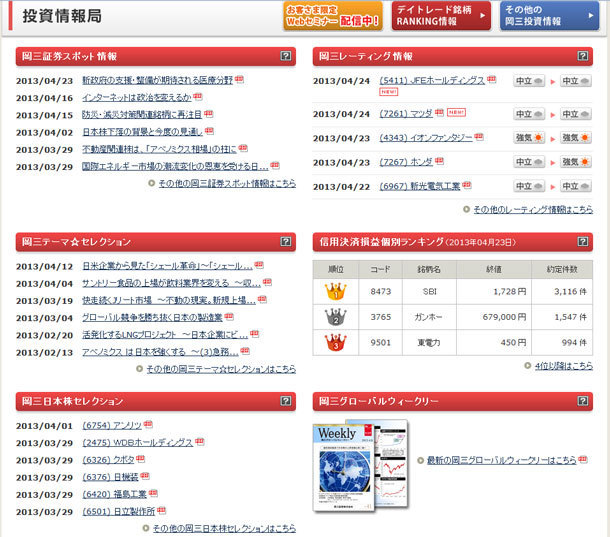Screen dimensions: 610x537
Task: Click the 679,000円 closing price cell
Action: [x=494, y=317]
